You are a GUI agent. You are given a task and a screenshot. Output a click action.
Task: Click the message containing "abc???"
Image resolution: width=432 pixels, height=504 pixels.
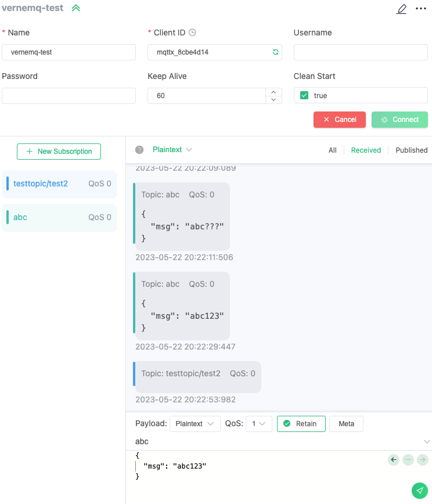coord(182,217)
